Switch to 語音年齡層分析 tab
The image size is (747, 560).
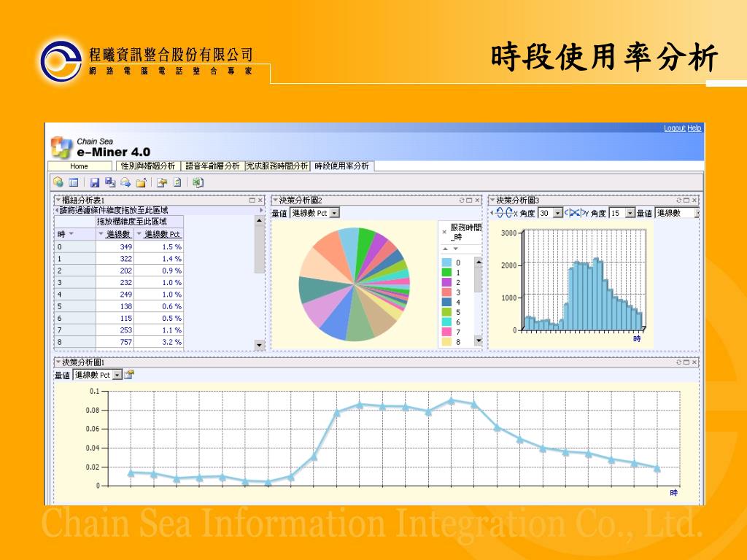click(212, 166)
